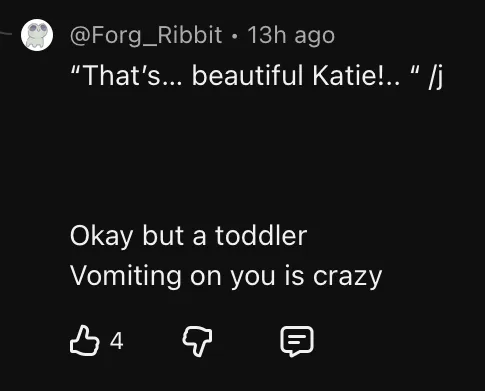Click the word "beautiful" in the comment
The image size is (485, 391).
click(x=247, y=75)
